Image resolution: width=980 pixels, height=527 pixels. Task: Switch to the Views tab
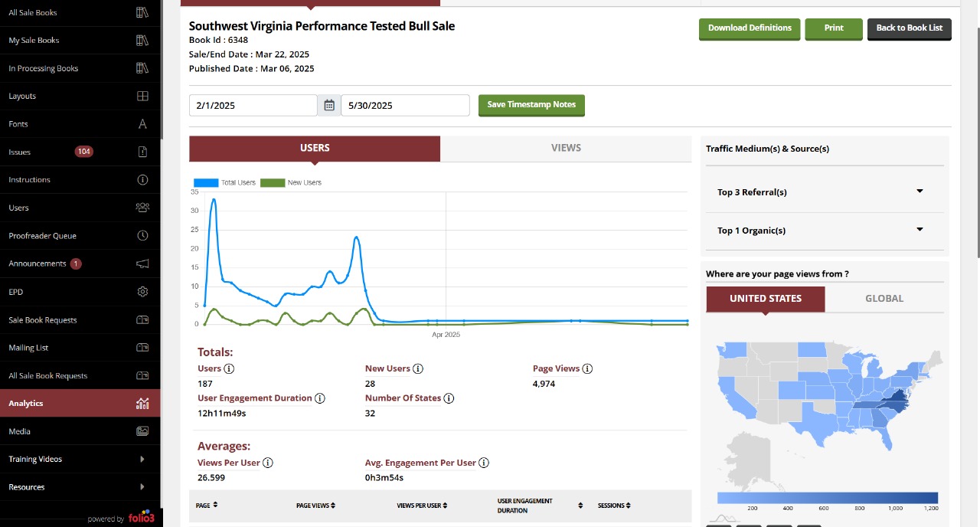(x=566, y=149)
